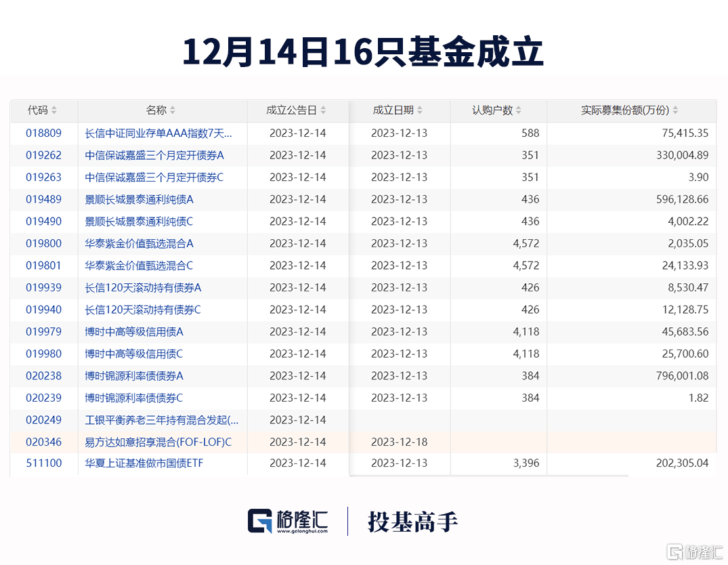Open fund code 019940
The width and height of the screenshot is (728, 565).
[x=43, y=310]
